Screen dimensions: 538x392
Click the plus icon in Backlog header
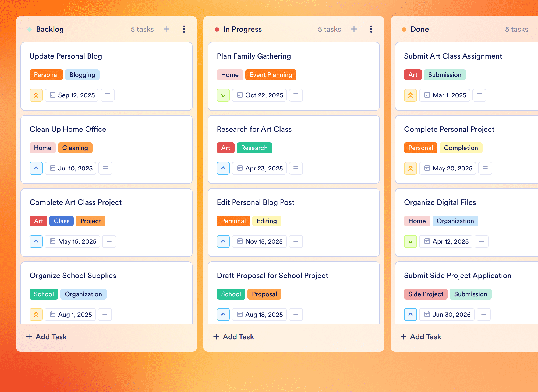click(x=167, y=29)
